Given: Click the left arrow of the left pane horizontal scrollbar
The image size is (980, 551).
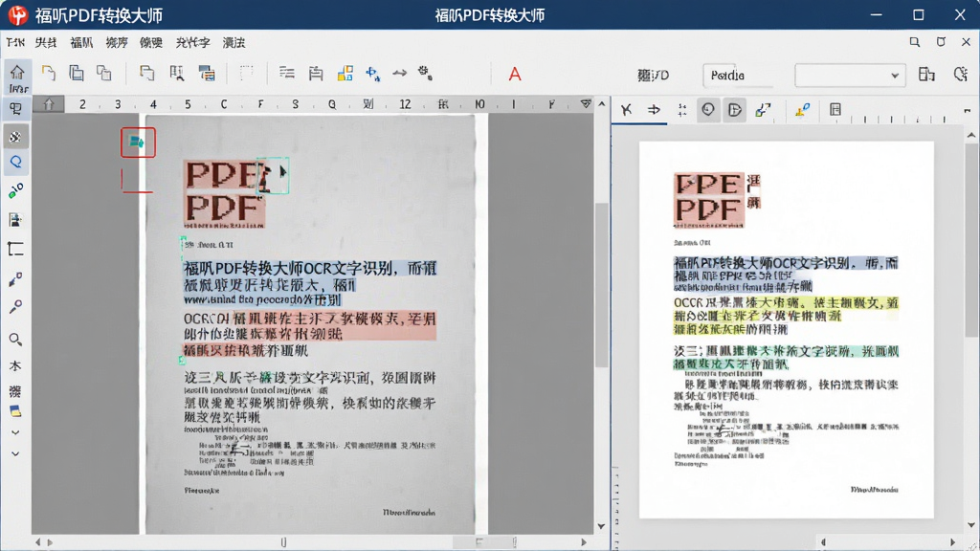Looking at the screenshot, I should point(37,542).
